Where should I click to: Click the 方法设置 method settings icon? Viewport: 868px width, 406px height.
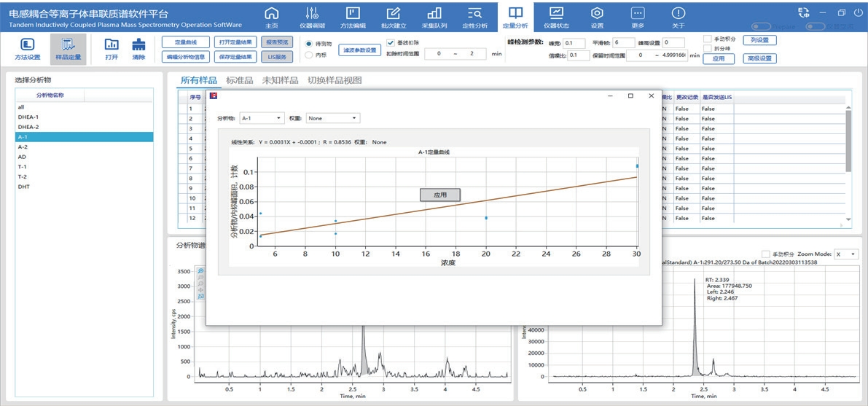(27, 45)
